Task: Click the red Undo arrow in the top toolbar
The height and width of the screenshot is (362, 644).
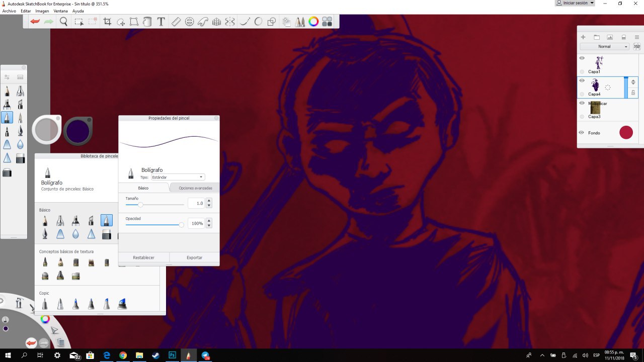Action: coord(35,22)
